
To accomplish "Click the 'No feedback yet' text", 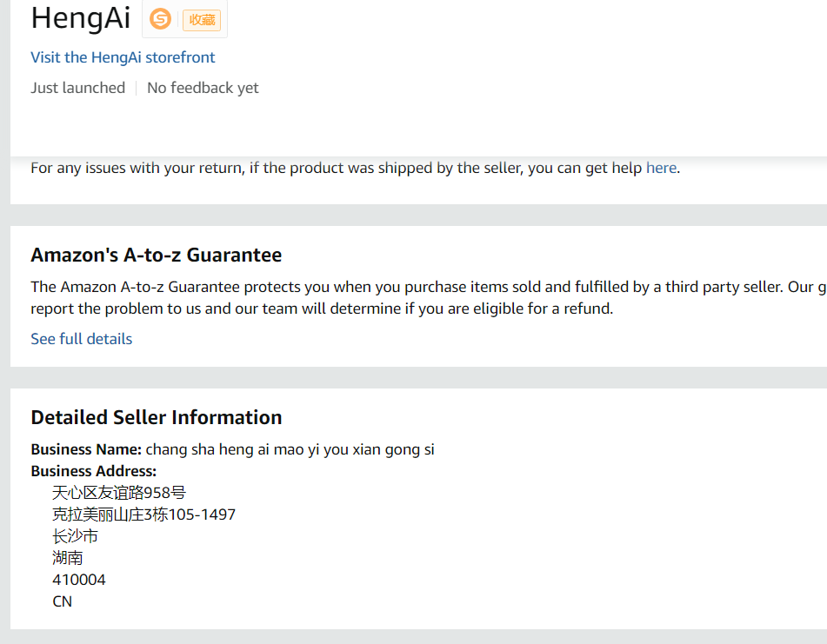I will [x=203, y=88].
